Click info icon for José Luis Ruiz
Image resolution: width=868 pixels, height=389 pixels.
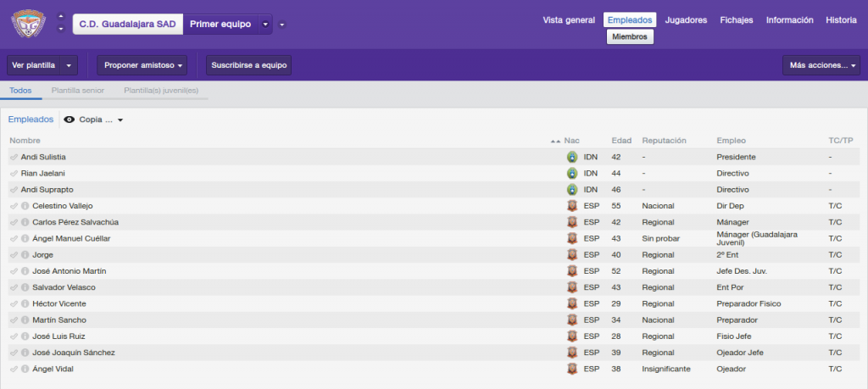(x=25, y=336)
